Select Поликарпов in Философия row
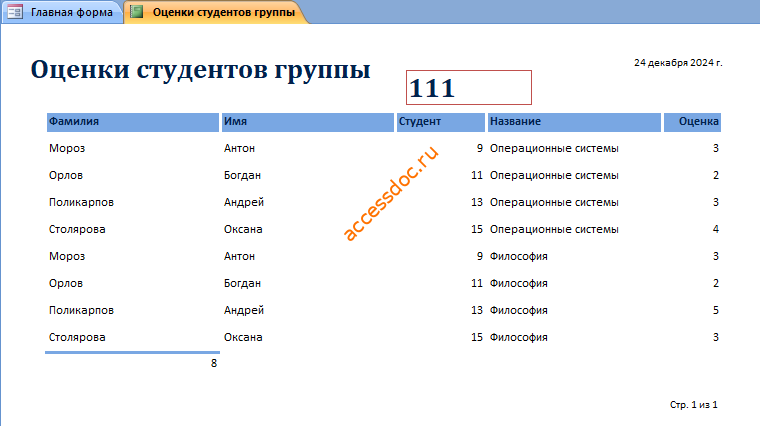This screenshot has width=760, height=426. click(x=81, y=310)
